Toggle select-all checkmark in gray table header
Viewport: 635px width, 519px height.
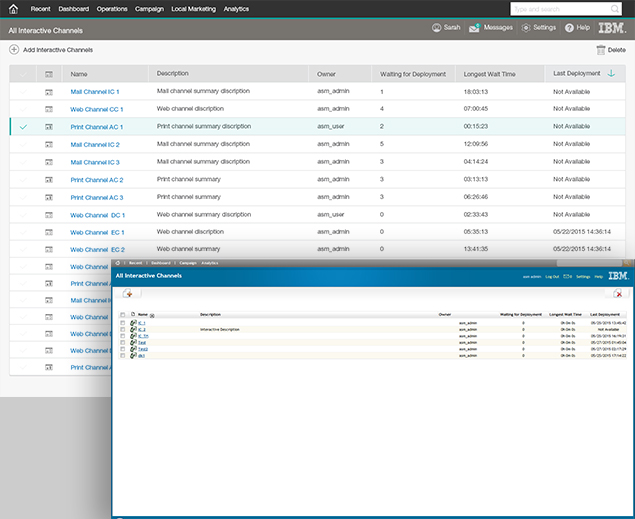click(x=23, y=74)
